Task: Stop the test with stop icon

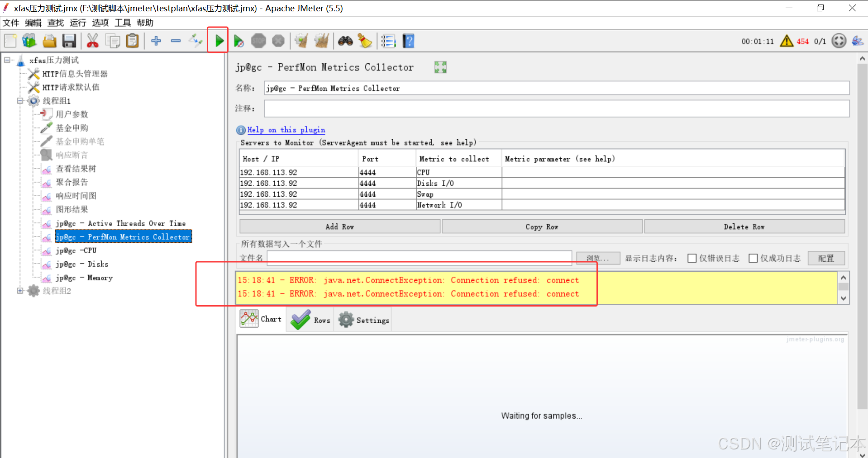Action: point(258,41)
